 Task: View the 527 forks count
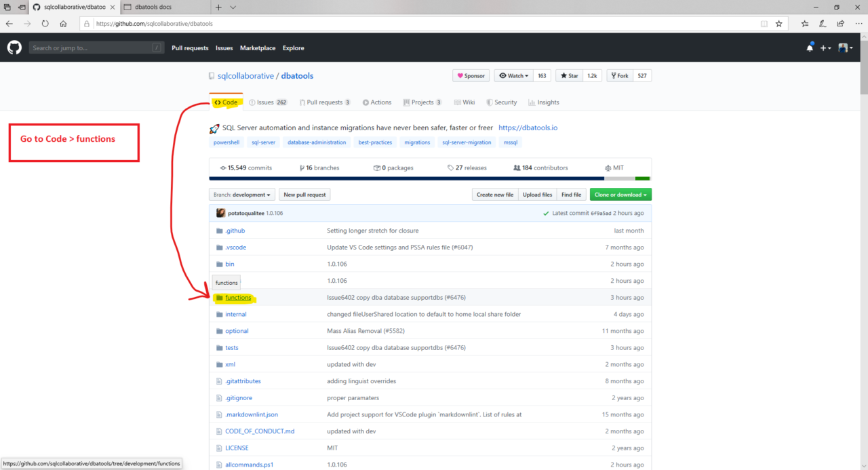pos(642,76)
